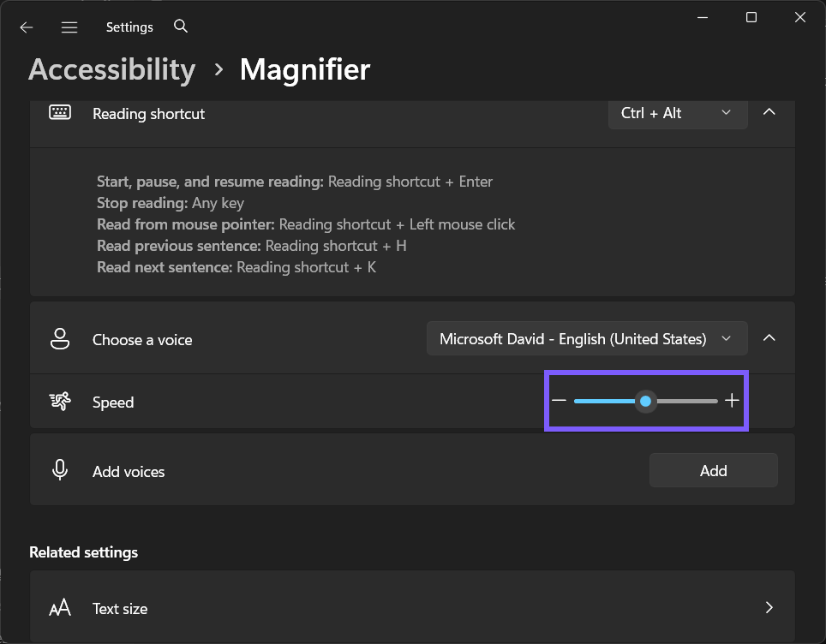Click the AA Text size icon
826x644 pixels.
[x=60, y=607]
